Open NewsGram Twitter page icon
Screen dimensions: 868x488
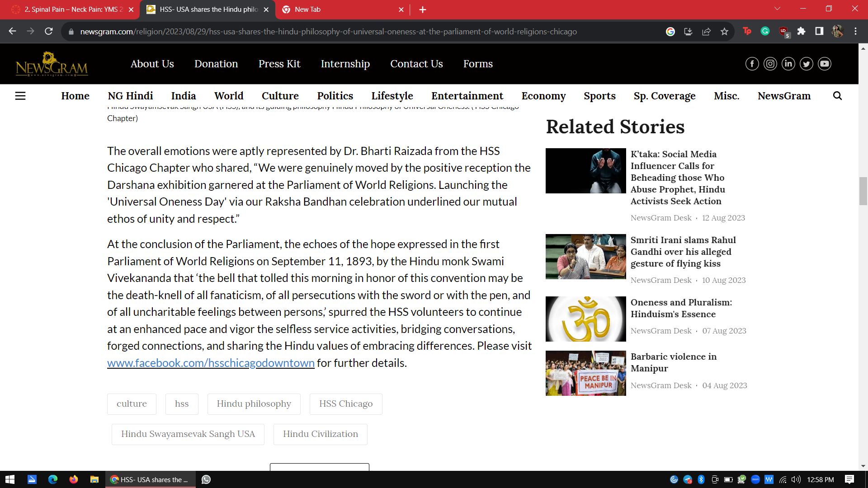point(806,64)
